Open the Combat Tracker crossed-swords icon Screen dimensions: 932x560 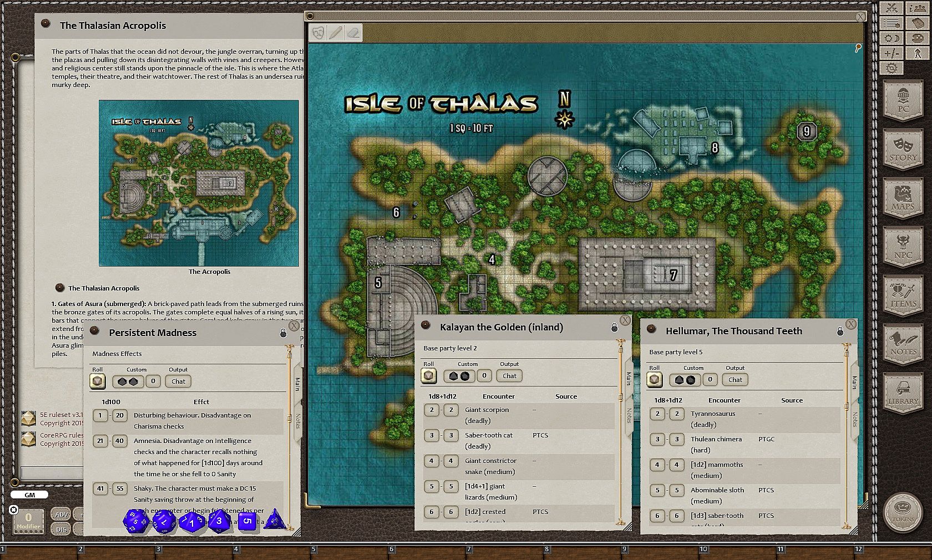pyautogui.click(x=892, y=8)
